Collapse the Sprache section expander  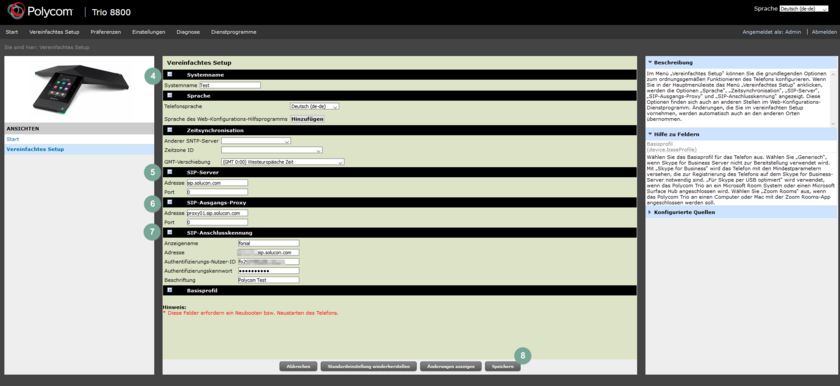pyautogui.click(x=170, y=96)
